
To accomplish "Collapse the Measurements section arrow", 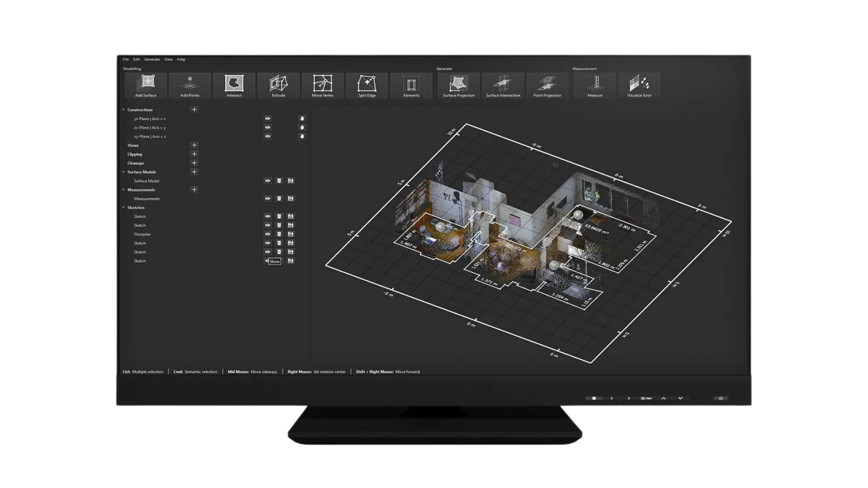I will click(x=123, y=190).
